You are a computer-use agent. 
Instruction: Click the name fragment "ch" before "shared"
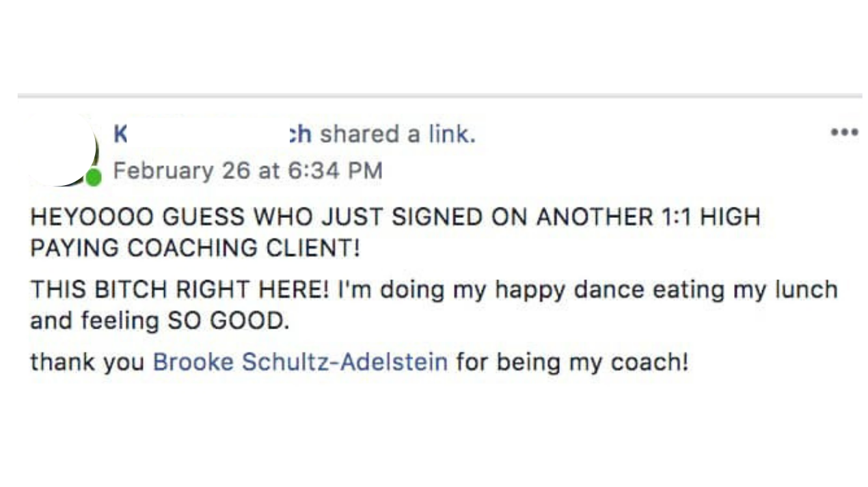301,134
